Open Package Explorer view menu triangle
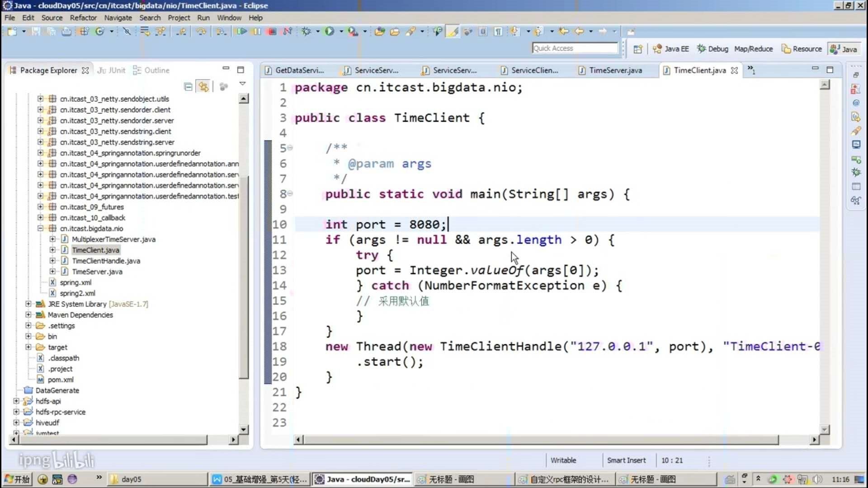This screenshot has height=488, width=868. 242,84
